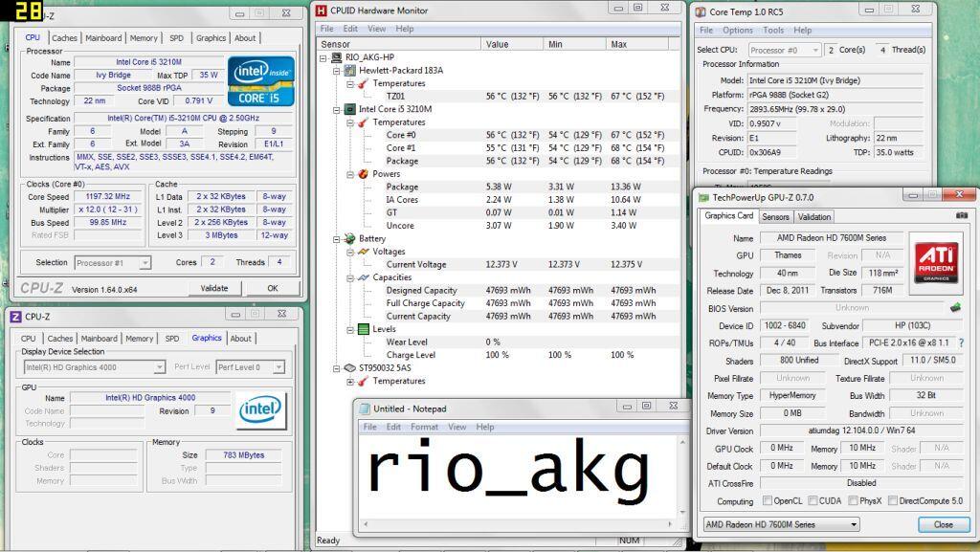Enable the PhysX checkbox in GPU-Z
Screen dimensions: 980x552
tap(853, 500)
